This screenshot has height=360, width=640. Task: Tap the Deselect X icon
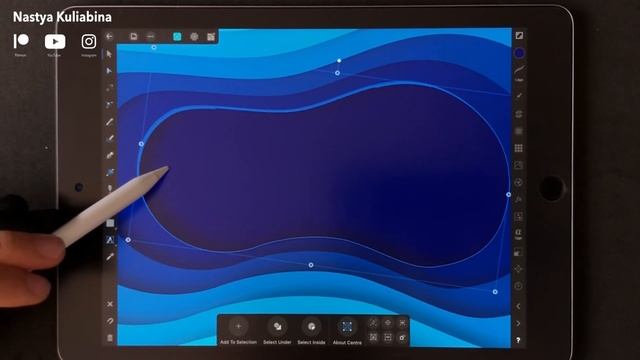(110, 304)
